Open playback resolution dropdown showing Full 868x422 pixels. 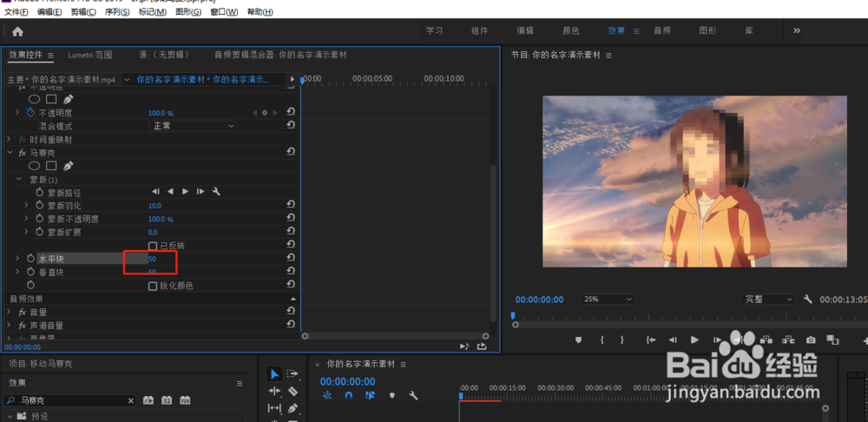click(768, 299)
